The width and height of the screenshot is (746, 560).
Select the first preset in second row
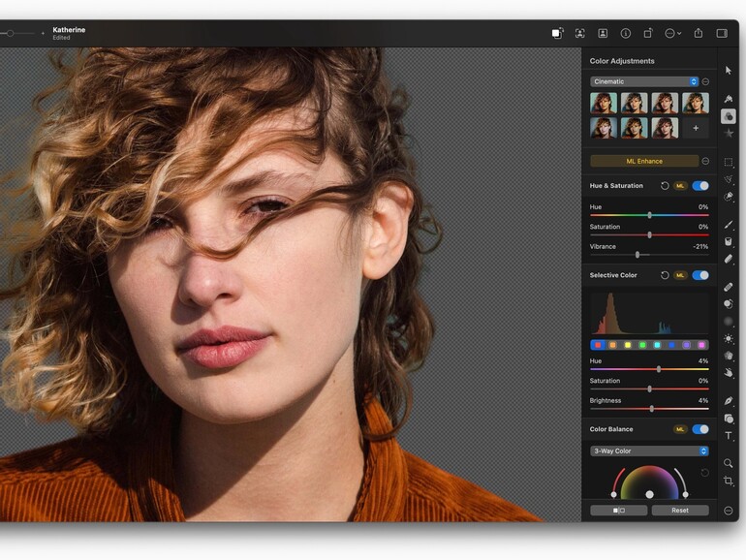click(604, 128)
